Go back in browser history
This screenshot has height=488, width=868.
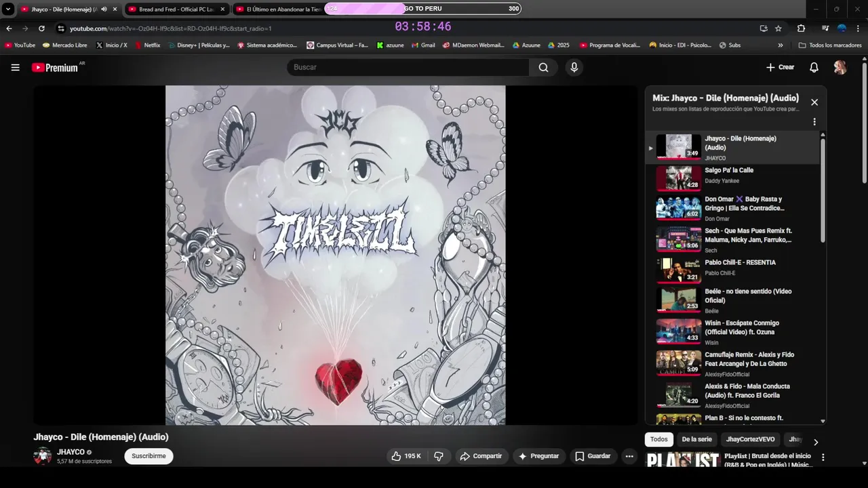[9, 28]
